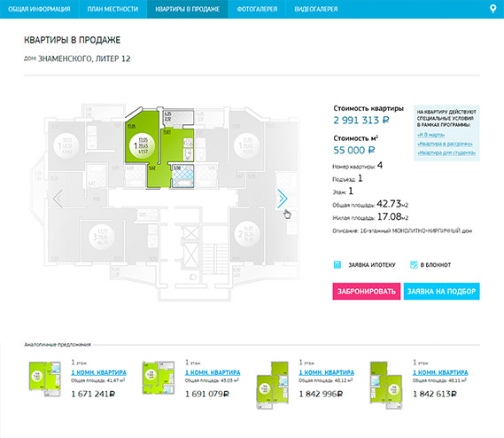Open the «Квартира для студента» link
The image size is (504, 438).
446,153
